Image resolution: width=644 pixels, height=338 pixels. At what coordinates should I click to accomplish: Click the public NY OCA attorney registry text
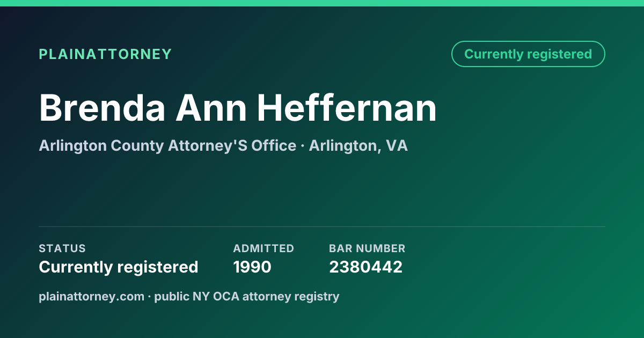[x=247, y=296]
